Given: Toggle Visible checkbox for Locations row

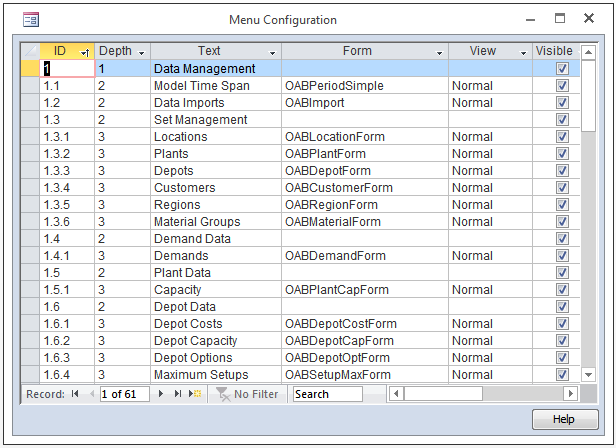Looking at the screenshot, I should [562, 137].
